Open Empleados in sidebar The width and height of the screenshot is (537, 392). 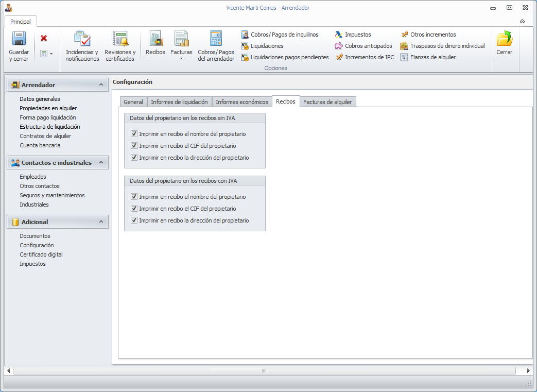[x=33, y=177]
